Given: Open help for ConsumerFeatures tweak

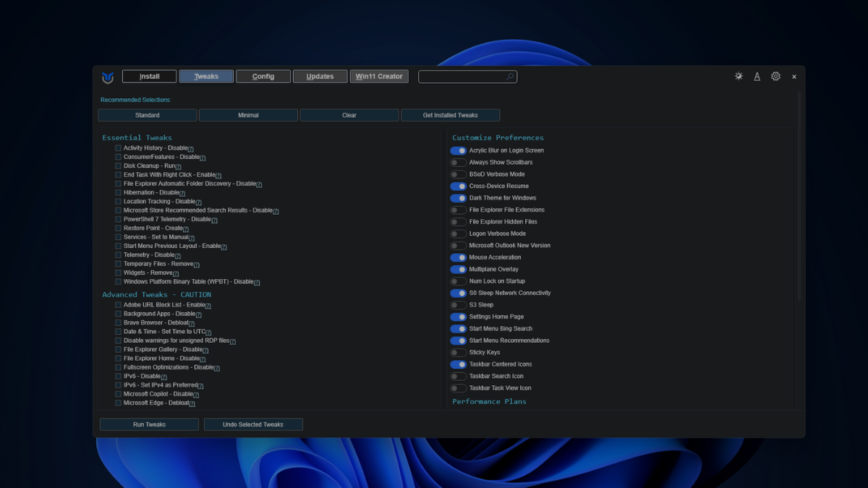Looking at the screenshot, I should (203, 158).
